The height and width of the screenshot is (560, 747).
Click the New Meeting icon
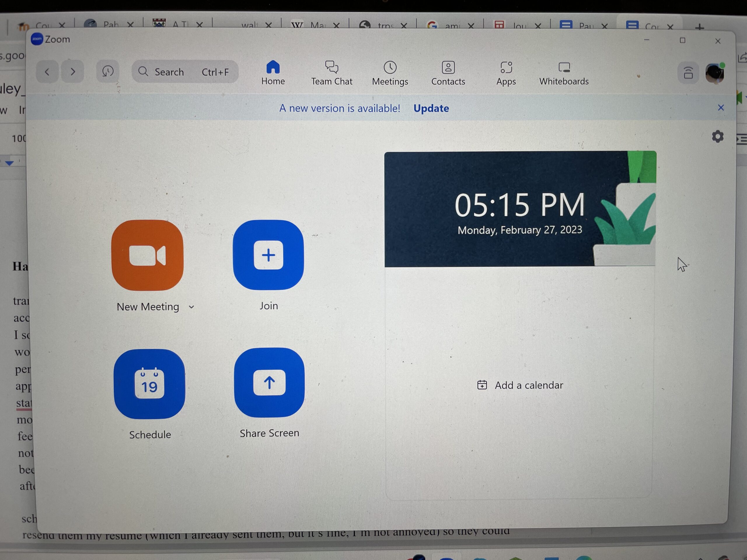tap(149, 256)
